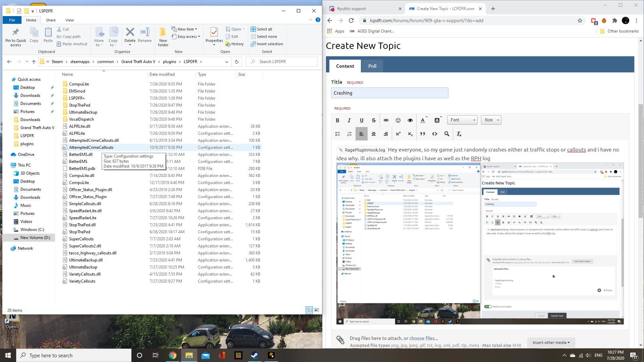Open the Font dropdown
644x362 pixels.
click(463, 120)
